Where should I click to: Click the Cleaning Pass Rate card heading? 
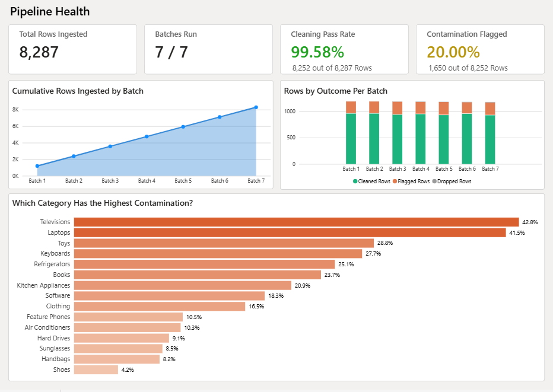[x=323, y=34]
